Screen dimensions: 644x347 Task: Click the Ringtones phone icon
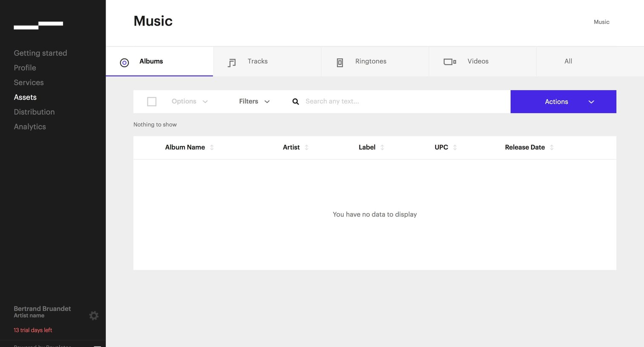(340, 63)
